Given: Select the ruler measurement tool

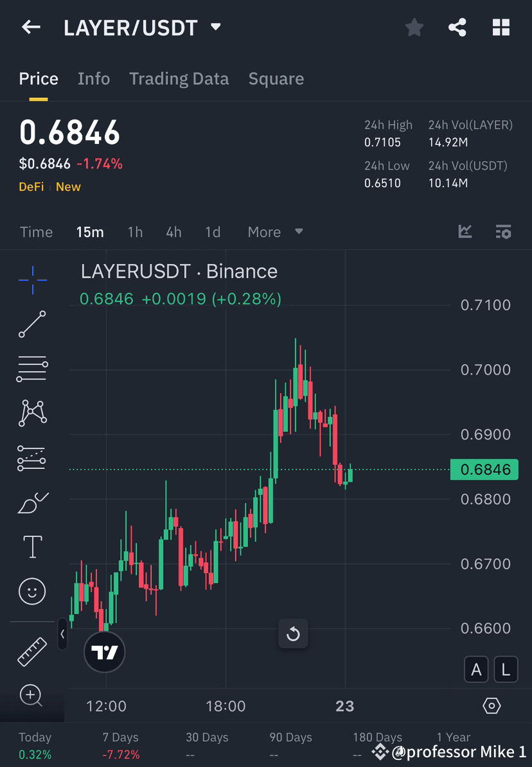Looking at the screenshot, I should pyautogui.click(x=32, y=651).
